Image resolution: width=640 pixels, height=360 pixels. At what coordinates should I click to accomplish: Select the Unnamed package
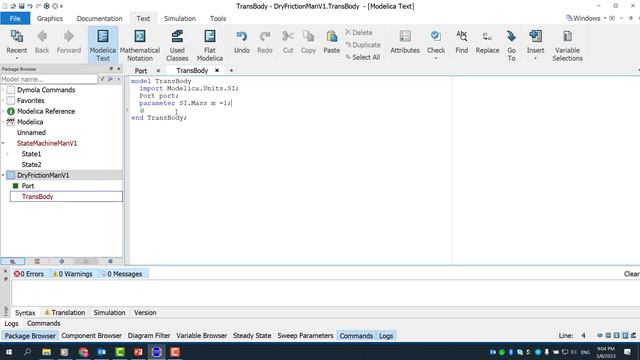[31, 133]
